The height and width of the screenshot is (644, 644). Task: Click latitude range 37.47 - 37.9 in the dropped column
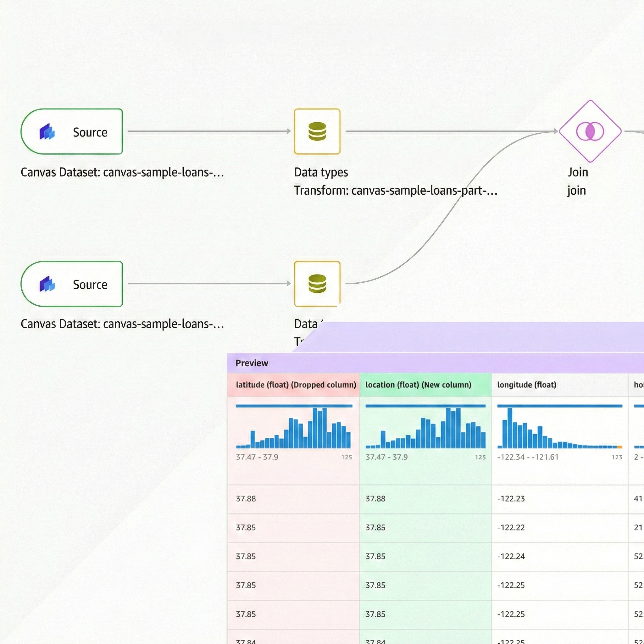[257, 457]
